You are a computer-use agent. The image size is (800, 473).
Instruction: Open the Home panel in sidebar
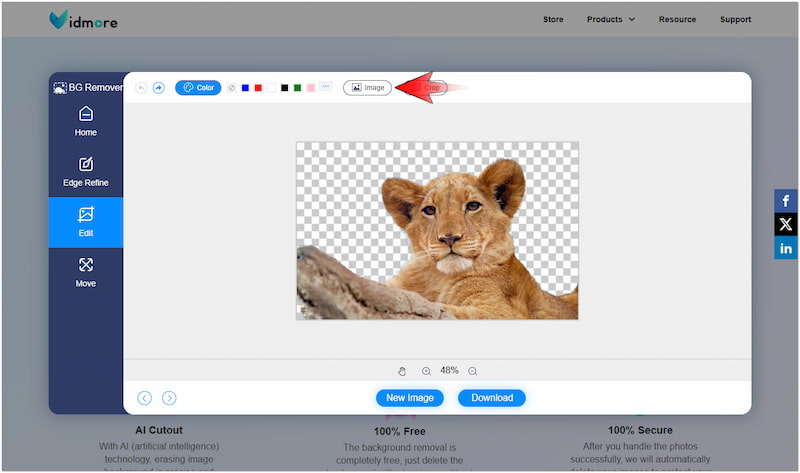(x=86, y=121)
